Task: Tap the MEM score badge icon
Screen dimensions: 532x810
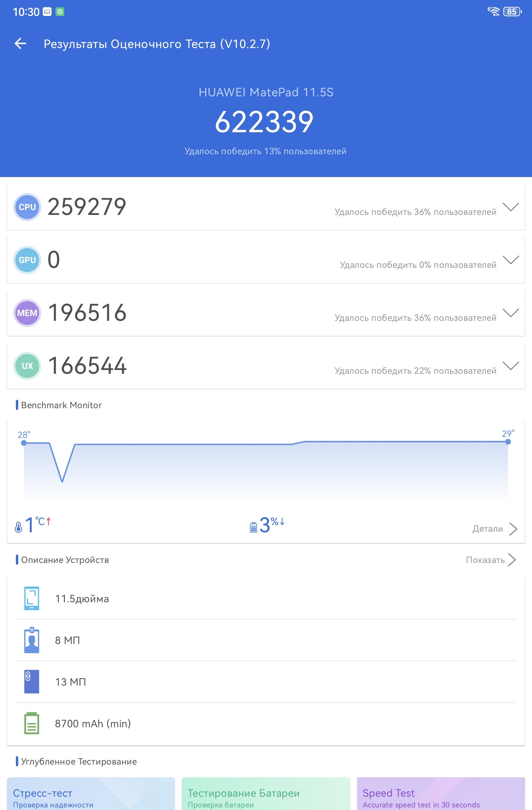Action: [x=27, y=313]
